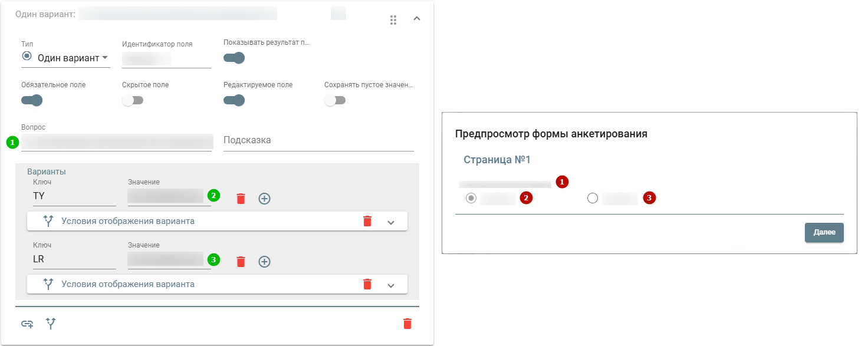Delete the TY variant with trash icon
The width and height of the screenshot is (868, 346).
click(241, 199)
